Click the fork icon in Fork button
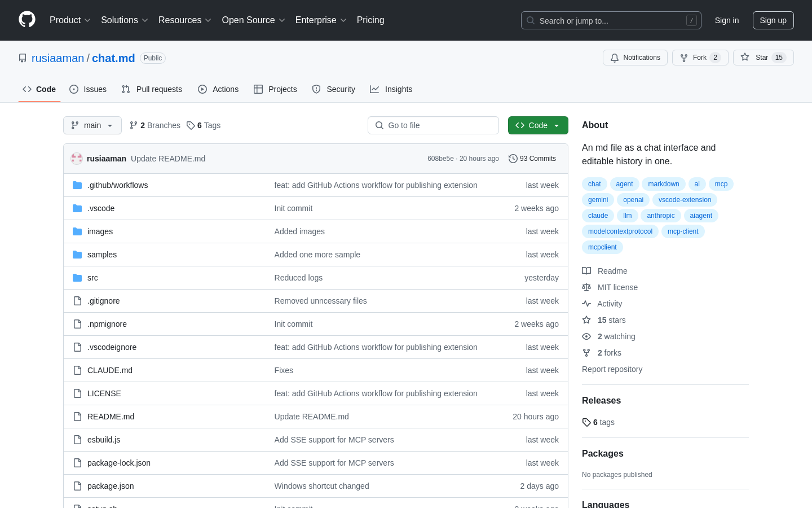The image size is (812, 508). click(684, 58)
